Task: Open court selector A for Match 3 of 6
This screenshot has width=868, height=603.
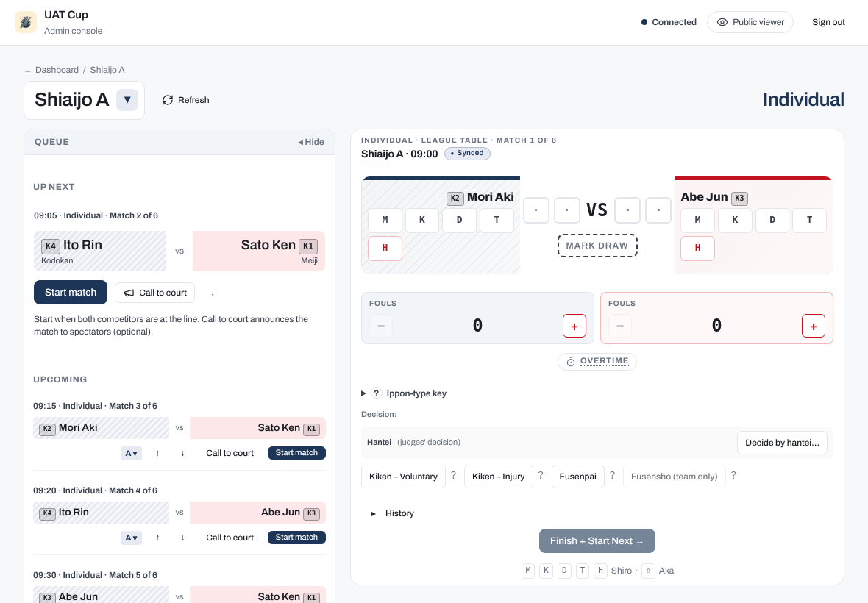Action: pyautogui.click(x=131, y=453)
